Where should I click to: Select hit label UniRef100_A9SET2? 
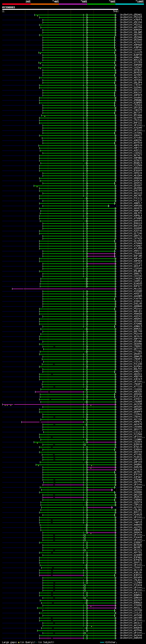[x=131, y=294]
